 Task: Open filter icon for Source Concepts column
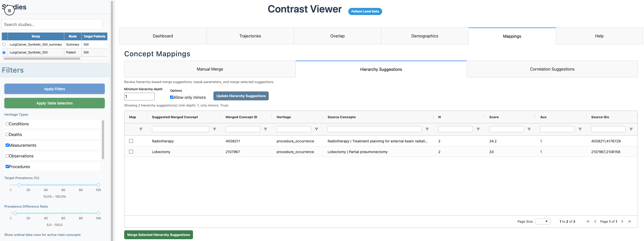coord(427,129)
